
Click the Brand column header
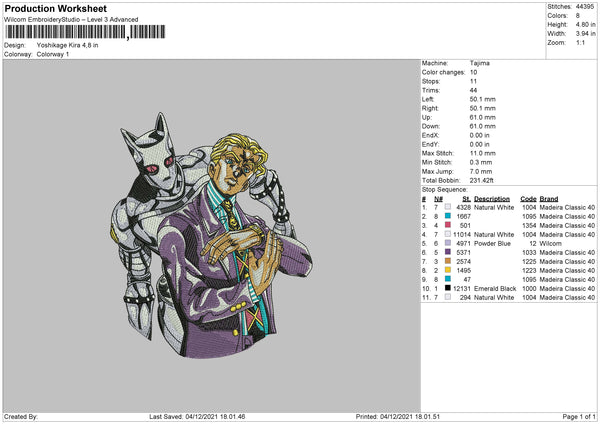pos(549,199)
